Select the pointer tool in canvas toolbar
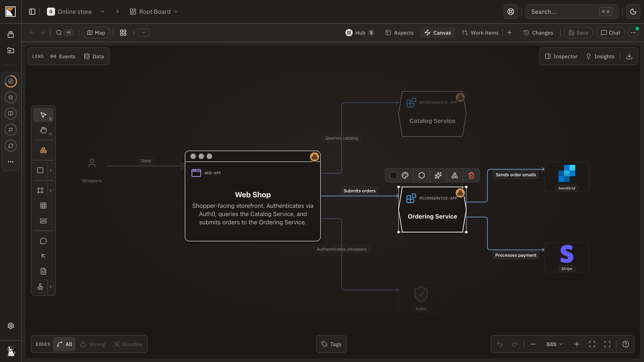Image resolution: width=644 pixels, height=362 pixels. [43, 115]
